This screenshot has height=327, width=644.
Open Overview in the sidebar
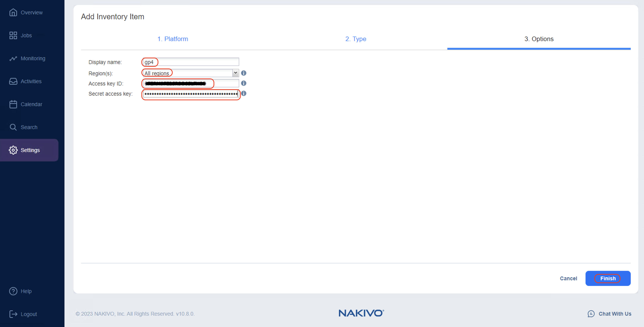click(31, 12)
